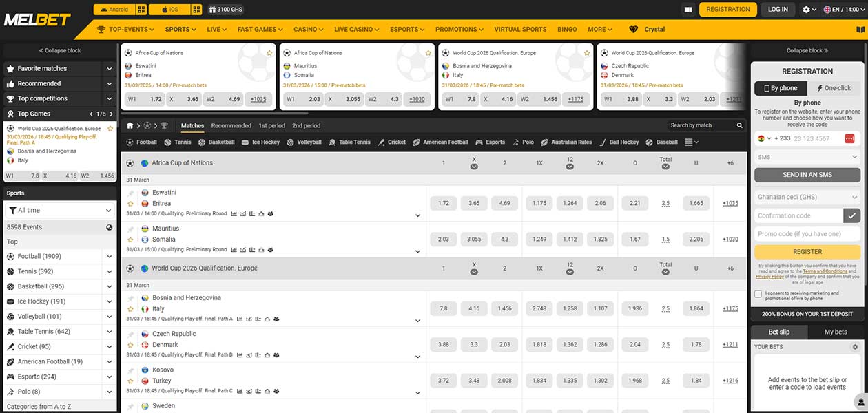This screenshot has width=868, height=413.
Task: Open the bet slip settings gear icon
Action: click(854, 346)
